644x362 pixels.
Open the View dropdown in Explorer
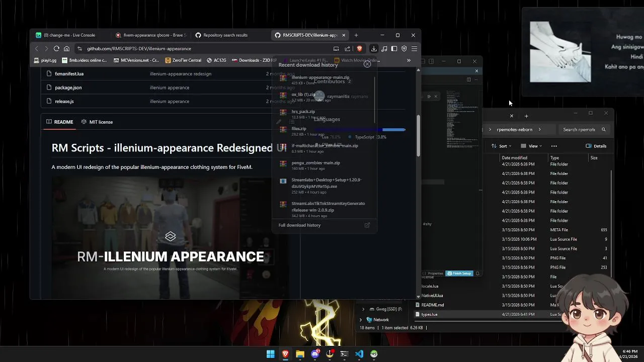(x=532, y=146)
